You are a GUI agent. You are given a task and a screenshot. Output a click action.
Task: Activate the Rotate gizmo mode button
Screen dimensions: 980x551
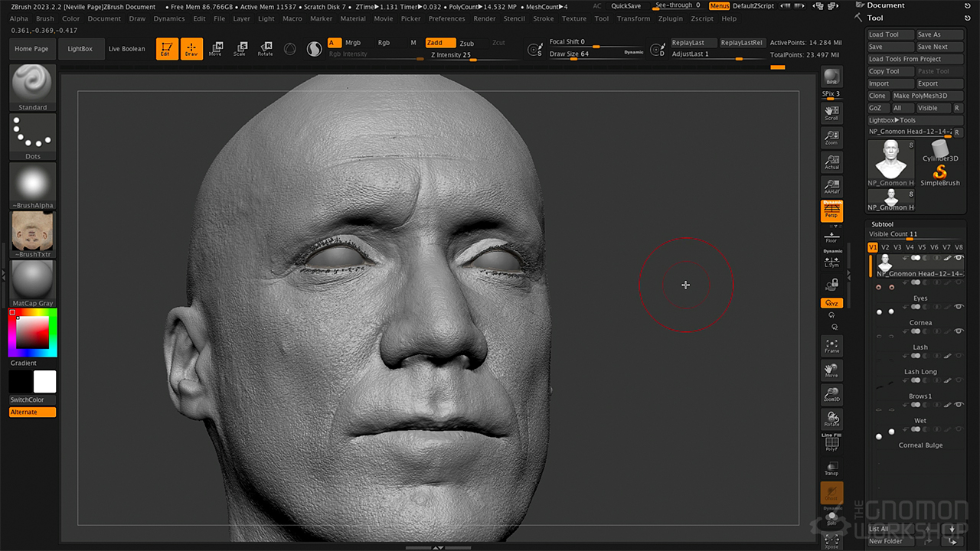[265, 49]
